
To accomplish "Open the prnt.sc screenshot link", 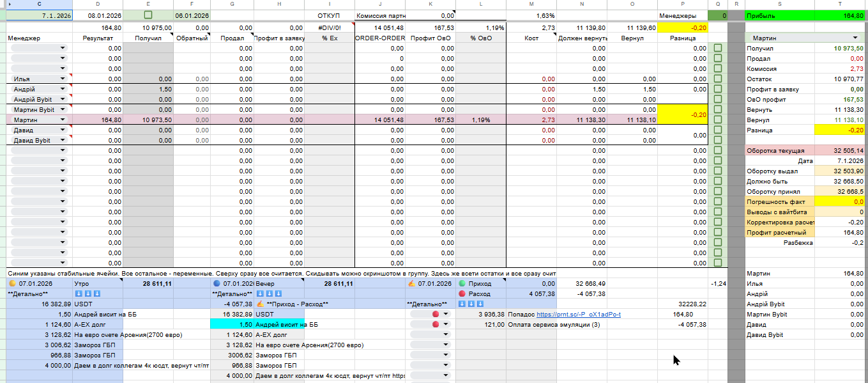I will tap(579, 315).
